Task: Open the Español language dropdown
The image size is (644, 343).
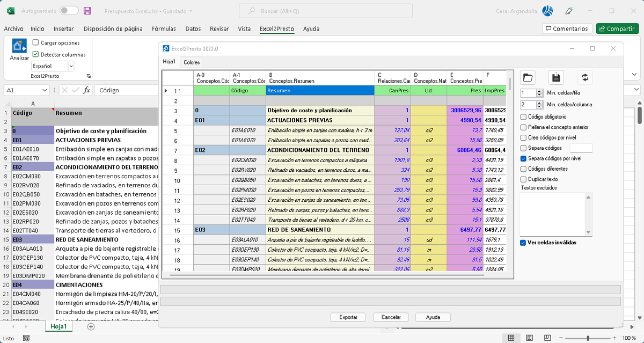Action: coord(71,66)
